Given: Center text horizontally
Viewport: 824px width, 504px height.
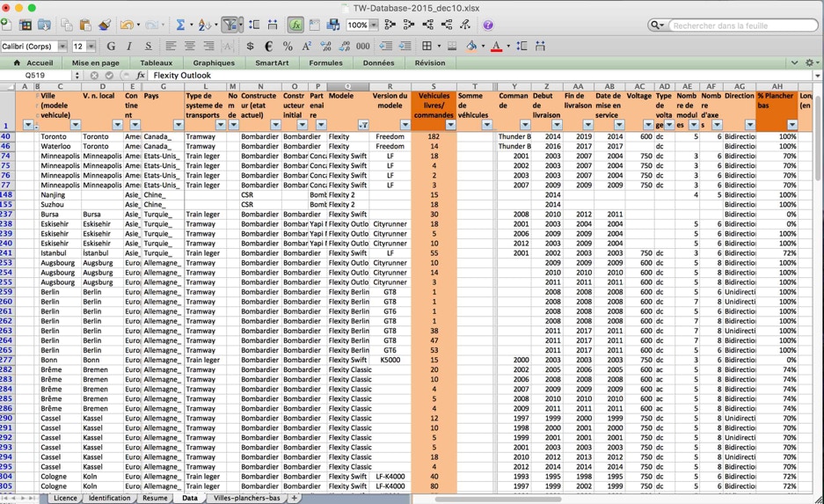Looking at the screenshot, I should pos(190,47).
